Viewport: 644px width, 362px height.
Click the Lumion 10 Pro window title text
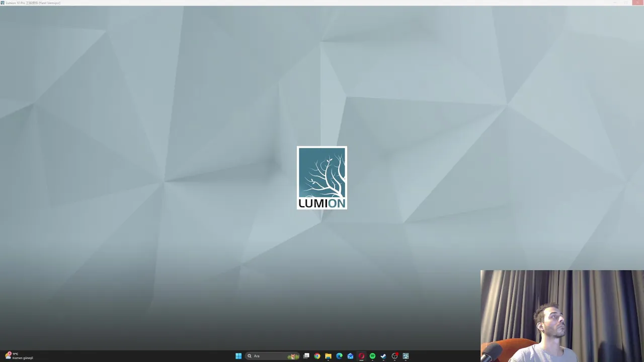click(33, 3)
